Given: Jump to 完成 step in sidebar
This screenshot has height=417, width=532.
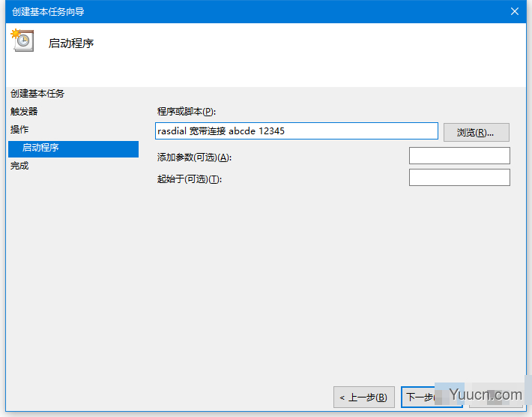Looking at the screenshot, I should pyautogui.click(x=19, y=166).
